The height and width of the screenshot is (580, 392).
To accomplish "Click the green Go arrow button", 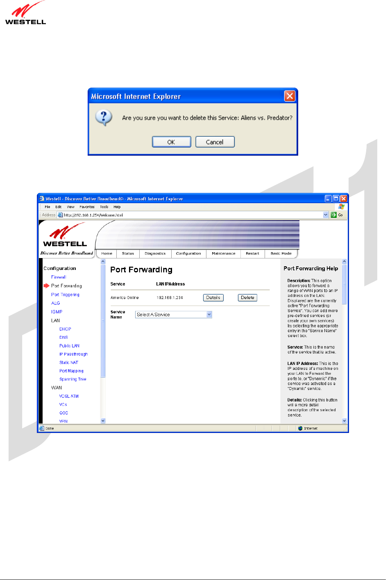I will [333, 215].
